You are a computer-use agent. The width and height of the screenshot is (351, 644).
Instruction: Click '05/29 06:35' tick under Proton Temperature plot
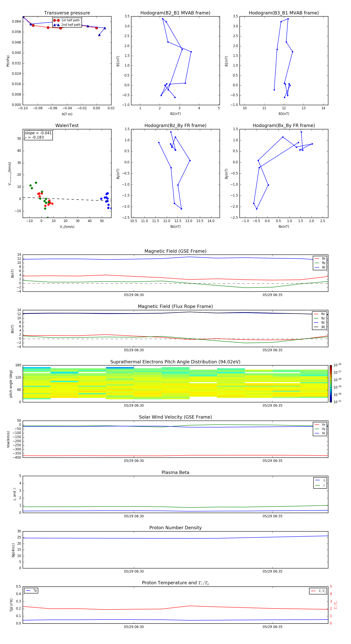pyautogui.click(x=272, y=627)
